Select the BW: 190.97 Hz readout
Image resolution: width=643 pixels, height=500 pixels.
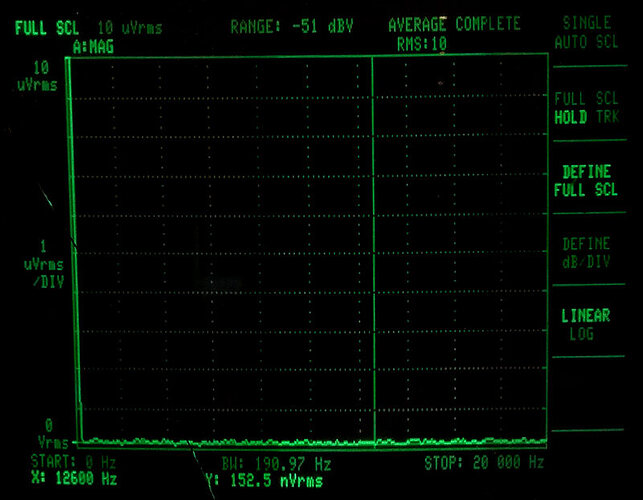pos(277,463)
